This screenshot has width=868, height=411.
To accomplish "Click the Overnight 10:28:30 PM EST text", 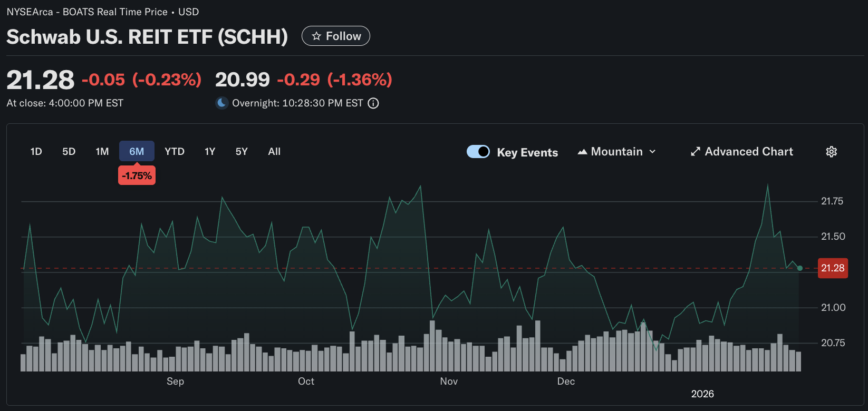I will [x=297, y=103].
